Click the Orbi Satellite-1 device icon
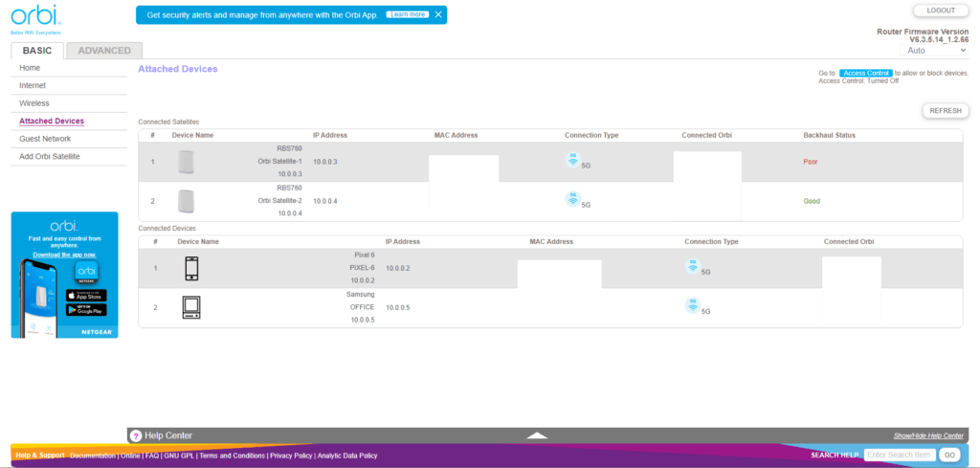Image resolution: width=980 pixels, height=468 pixels. pyautogui.click(x=186, y=162)
